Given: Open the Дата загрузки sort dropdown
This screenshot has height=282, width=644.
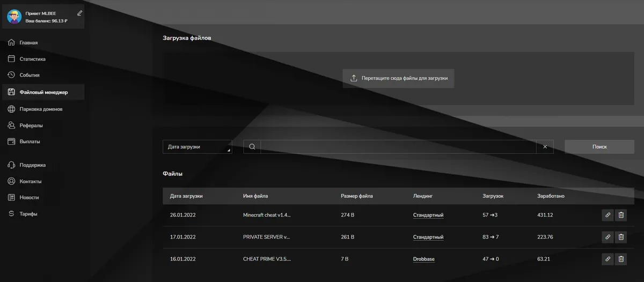Looking at the screenshot, I should 197,147.
